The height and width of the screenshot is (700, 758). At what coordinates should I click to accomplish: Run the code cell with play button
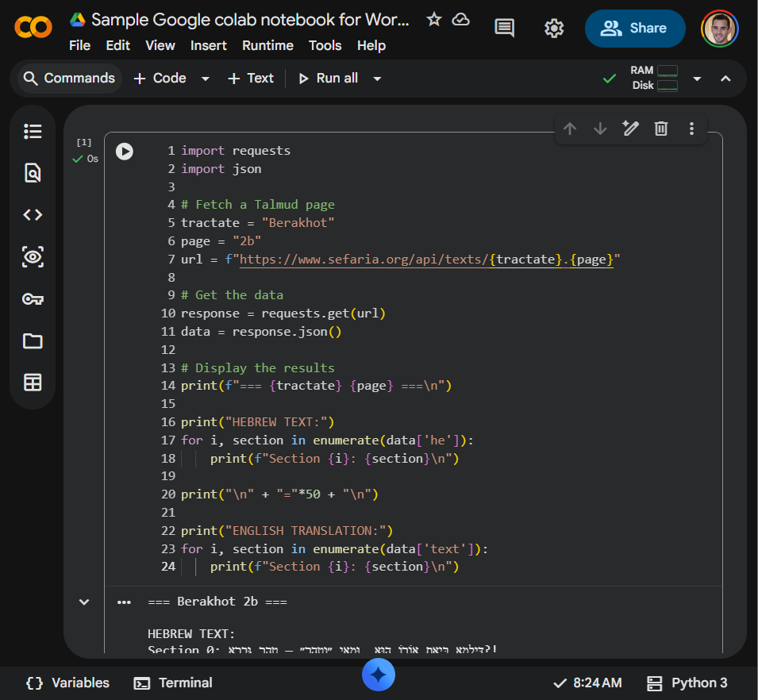tap(125, 151)
